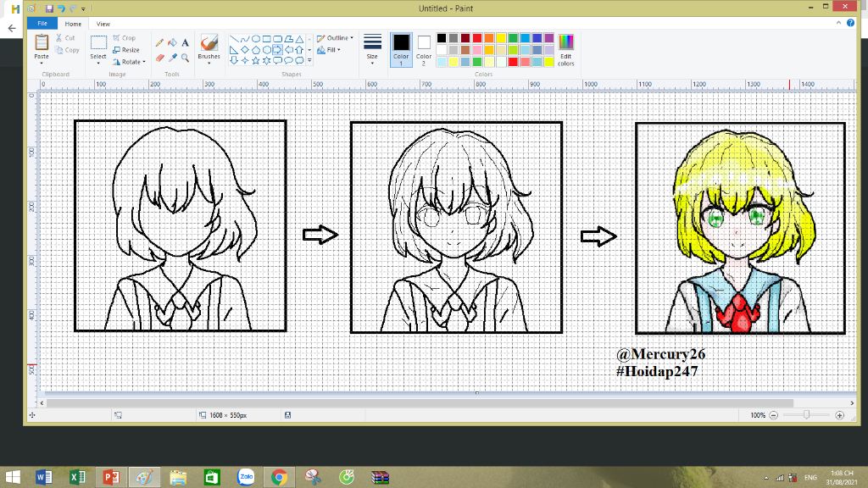
Task: Select the Eraser tool
Action: tap(159, 58)
